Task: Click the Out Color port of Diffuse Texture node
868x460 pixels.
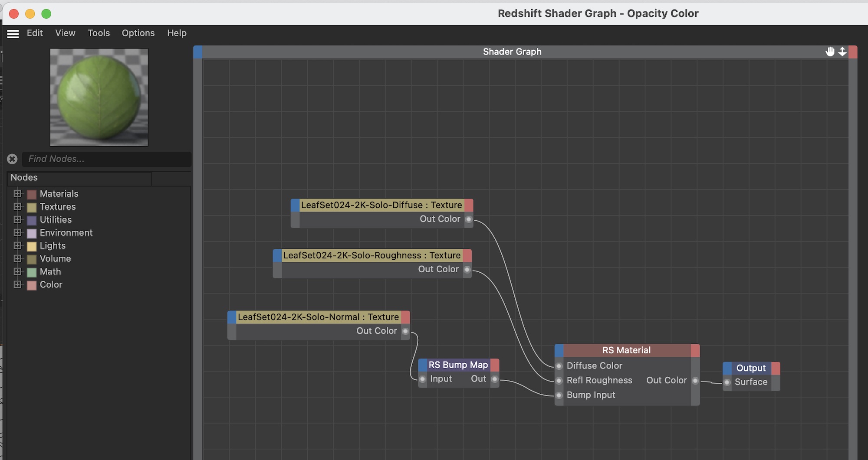Action: click(469, 219)
